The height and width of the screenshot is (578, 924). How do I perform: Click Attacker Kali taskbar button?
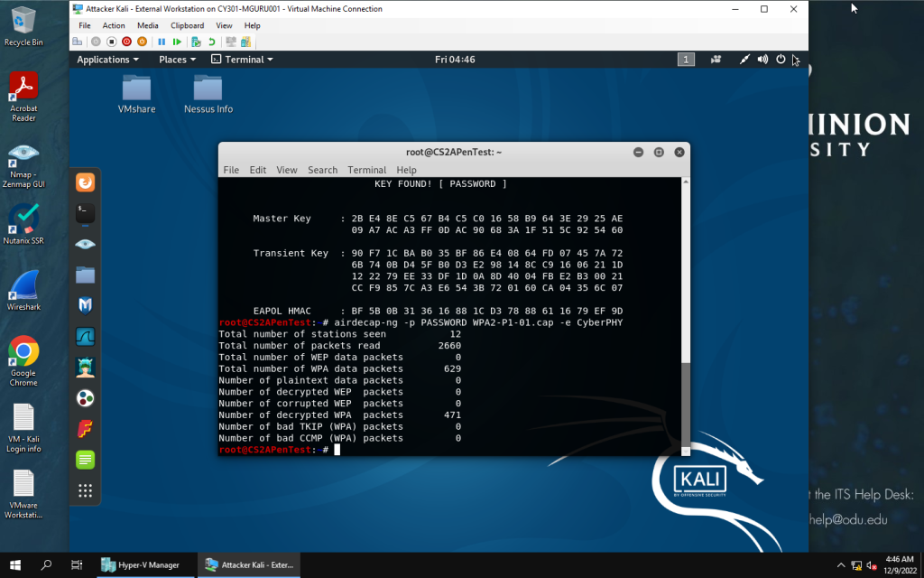(249, 565)
